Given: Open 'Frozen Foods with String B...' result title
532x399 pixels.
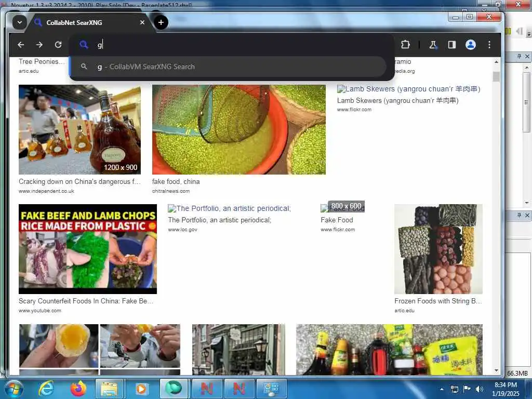Looking at the screenshot, I should (x=438, y=301).
